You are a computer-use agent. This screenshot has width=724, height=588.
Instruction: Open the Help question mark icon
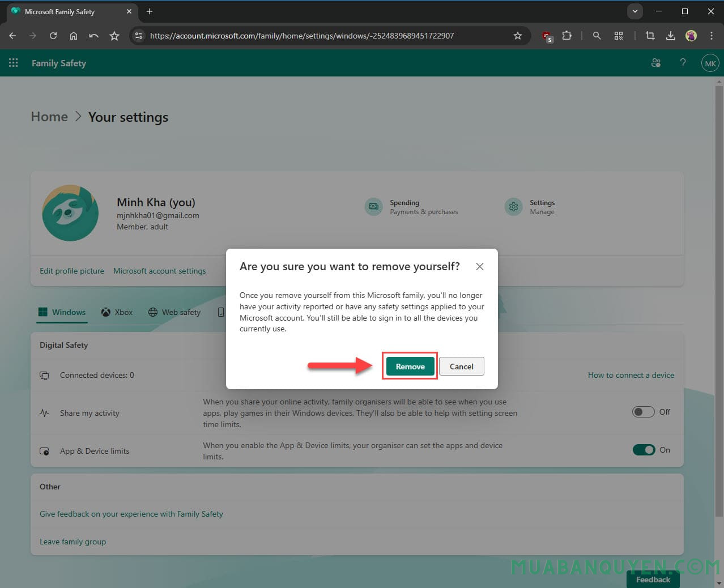point(683,63)
